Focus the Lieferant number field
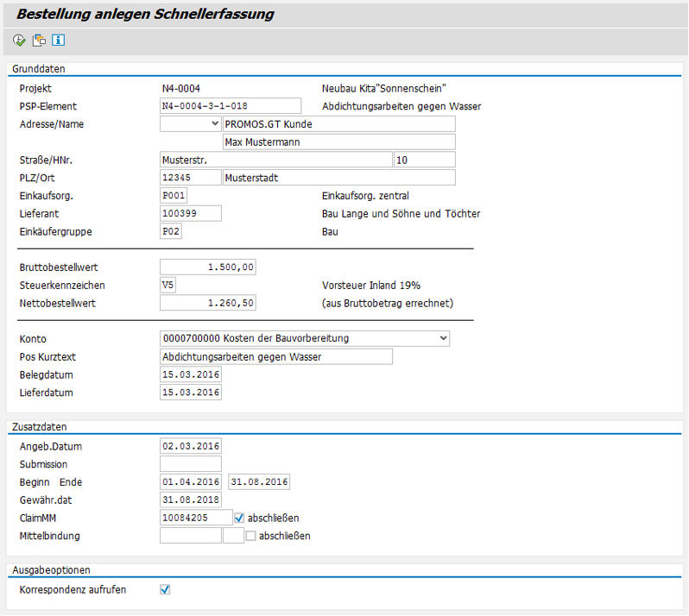 pyautogui.click(x=191, y=213)
